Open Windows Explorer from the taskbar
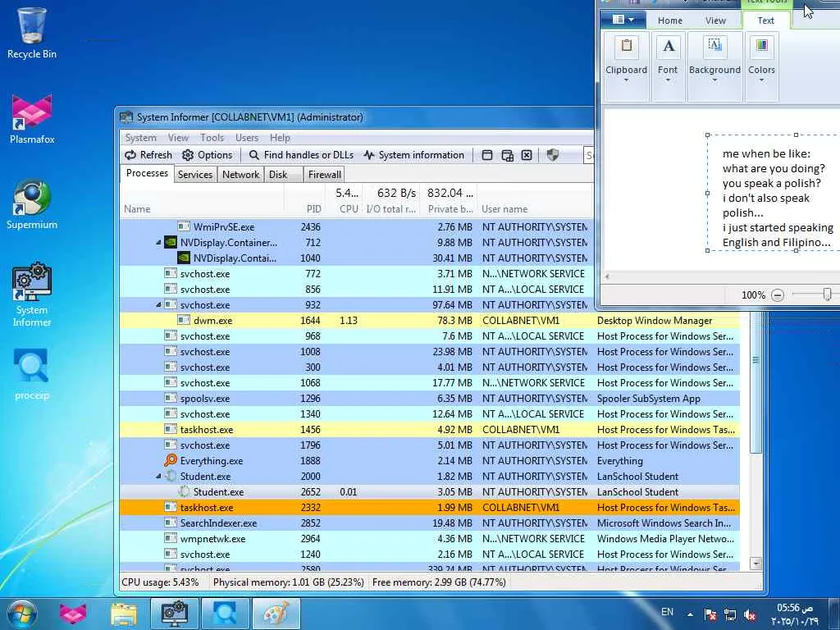The height and width of the screenshot is (630, 840). tap(123, 614)
